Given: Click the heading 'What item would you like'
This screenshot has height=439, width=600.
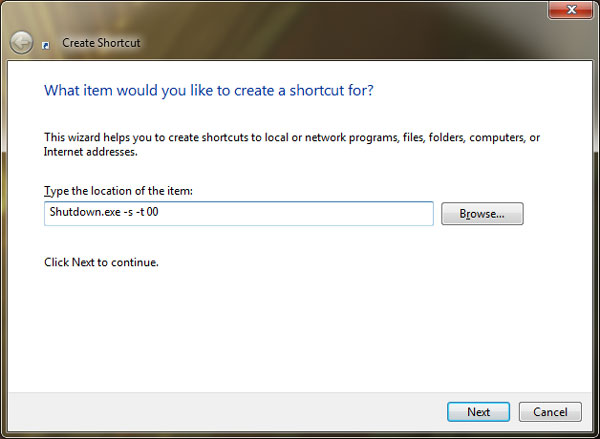Looking at the screenshot, I should click(x=209, y=91).
